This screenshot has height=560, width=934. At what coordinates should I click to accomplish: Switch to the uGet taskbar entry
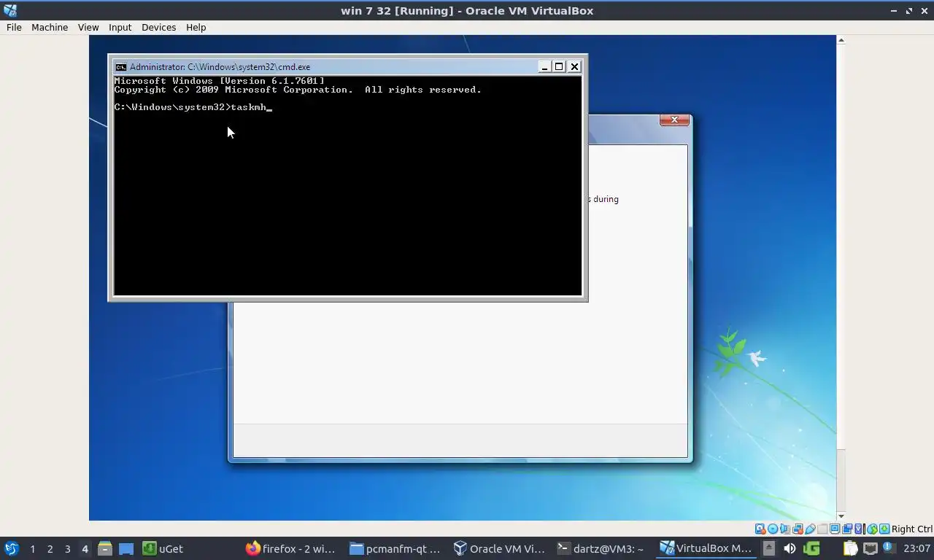163,548
